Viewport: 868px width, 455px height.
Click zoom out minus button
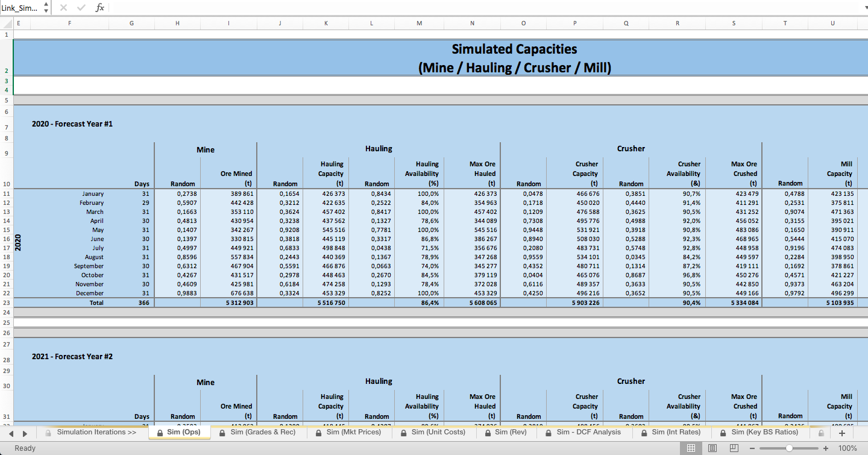click(752, 448)
